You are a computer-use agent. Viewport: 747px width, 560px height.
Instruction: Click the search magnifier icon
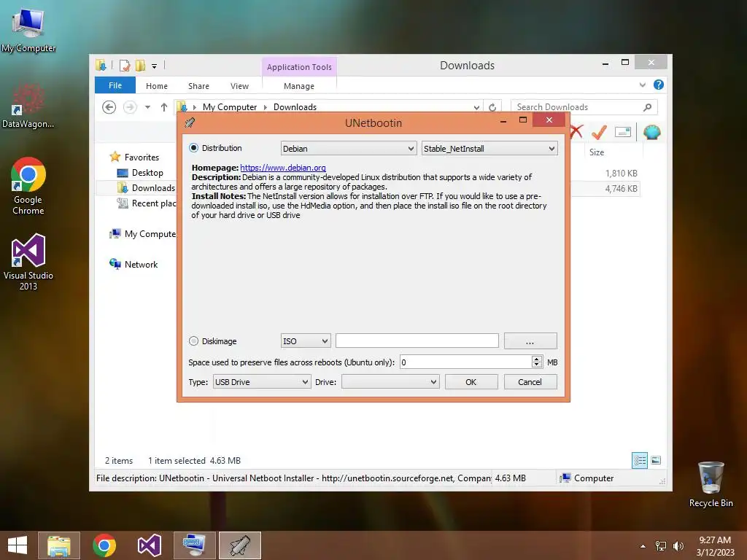[x=648, y=107]
